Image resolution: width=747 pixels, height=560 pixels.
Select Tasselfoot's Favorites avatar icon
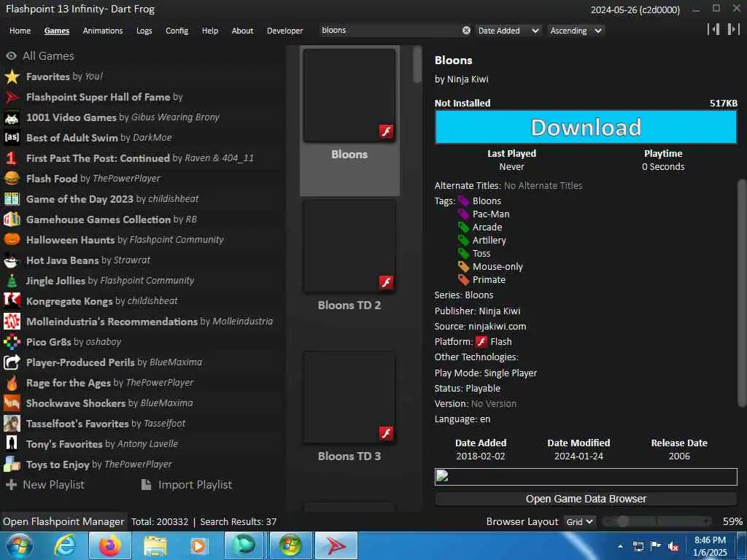click(x=12, y=424)
